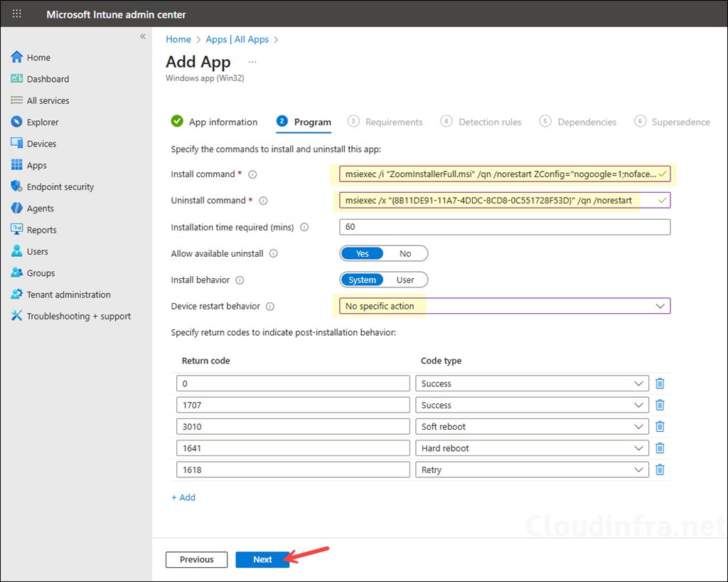Screen dimensions: 728x582
Task: Show info tooltip for Device restart behavior
Action: coord(269,307)
